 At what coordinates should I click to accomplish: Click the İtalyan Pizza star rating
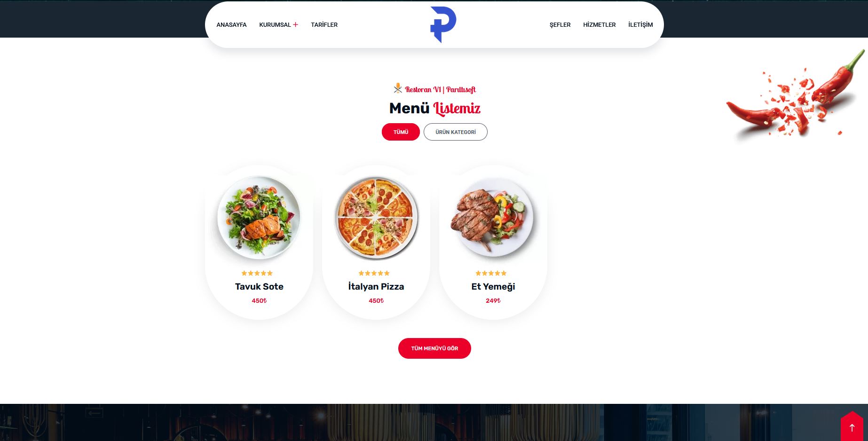374,273
